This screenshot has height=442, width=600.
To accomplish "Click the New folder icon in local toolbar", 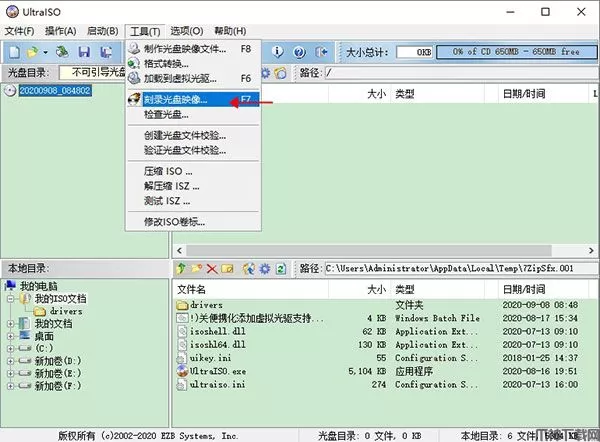I will tap(196, 269).
